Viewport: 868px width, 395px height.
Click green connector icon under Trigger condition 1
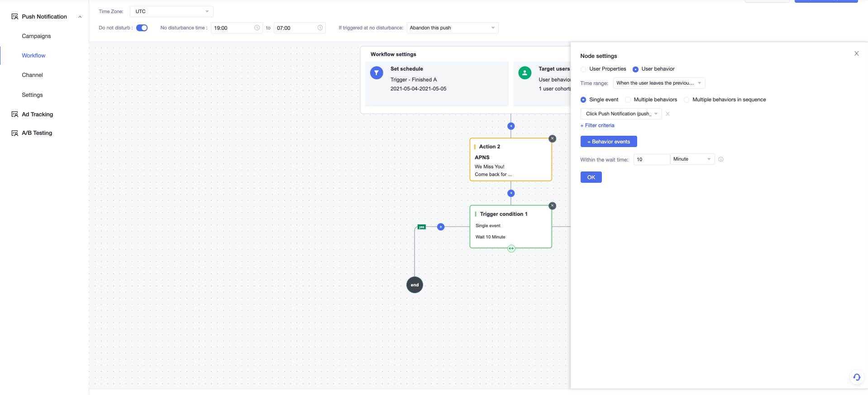point(511,248)
